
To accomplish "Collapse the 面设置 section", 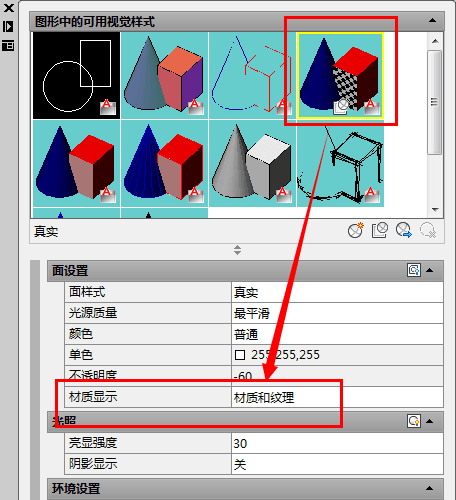I will tap(430, 270).
